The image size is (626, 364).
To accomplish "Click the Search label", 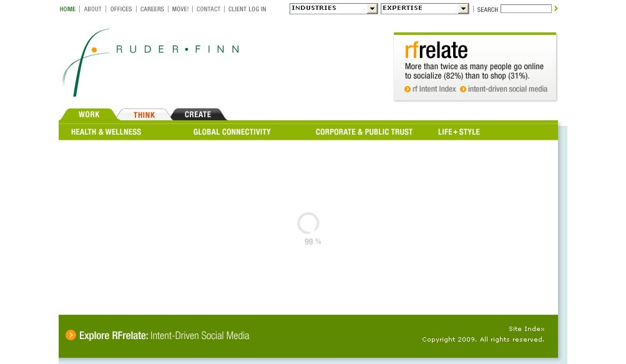I will coord(487,9).
